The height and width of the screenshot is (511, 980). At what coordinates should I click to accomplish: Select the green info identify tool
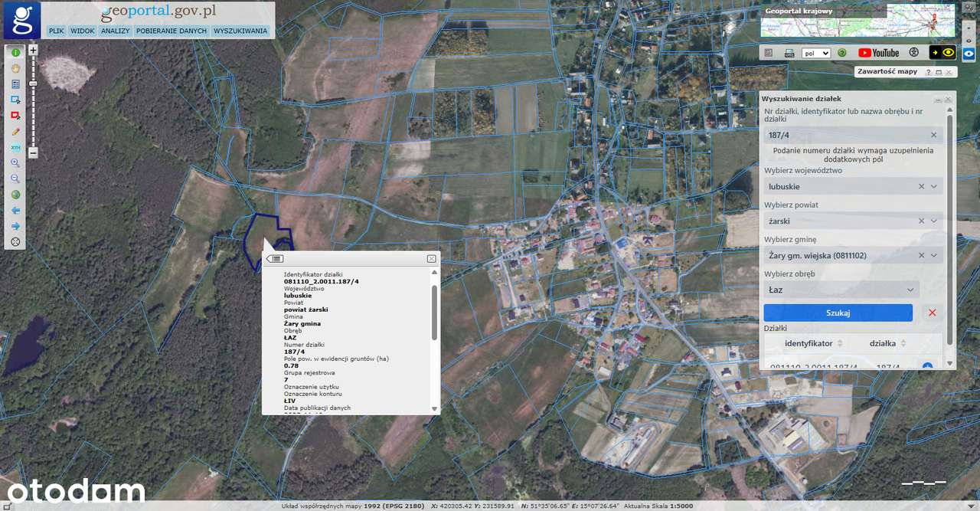pos(15,53)
